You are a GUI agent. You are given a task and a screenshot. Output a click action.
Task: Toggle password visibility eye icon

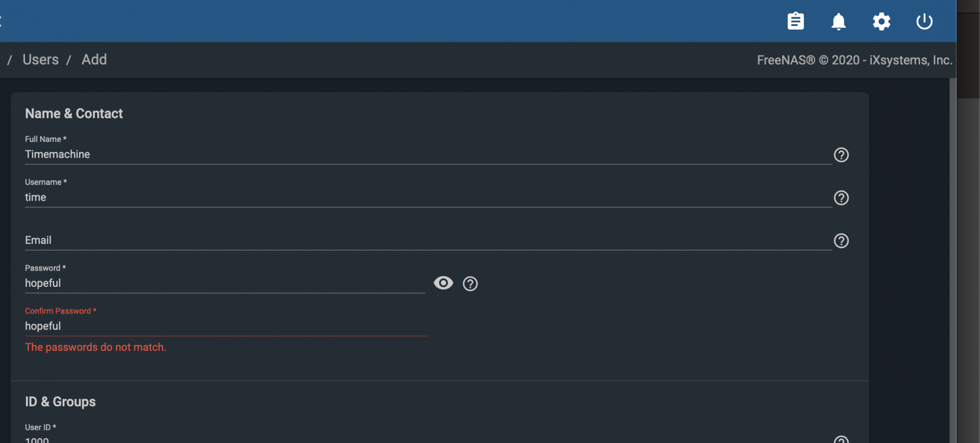443,283
